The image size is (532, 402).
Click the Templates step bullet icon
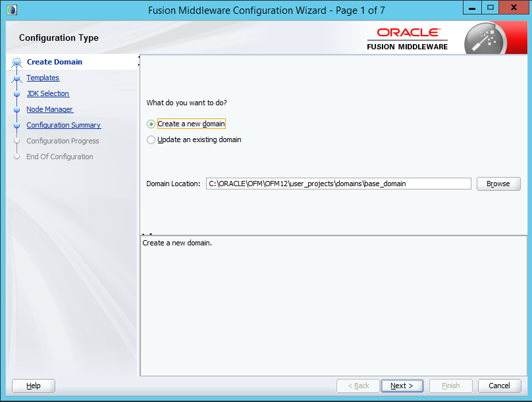(17, 78)
